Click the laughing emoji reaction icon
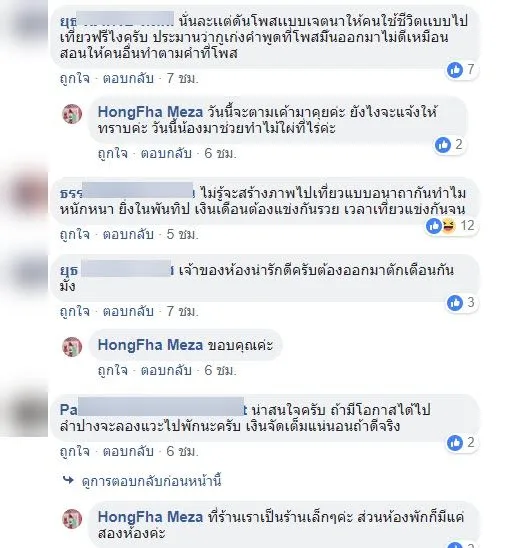The width and height of the screenshot is (509, 548). [x=449, y=226]
